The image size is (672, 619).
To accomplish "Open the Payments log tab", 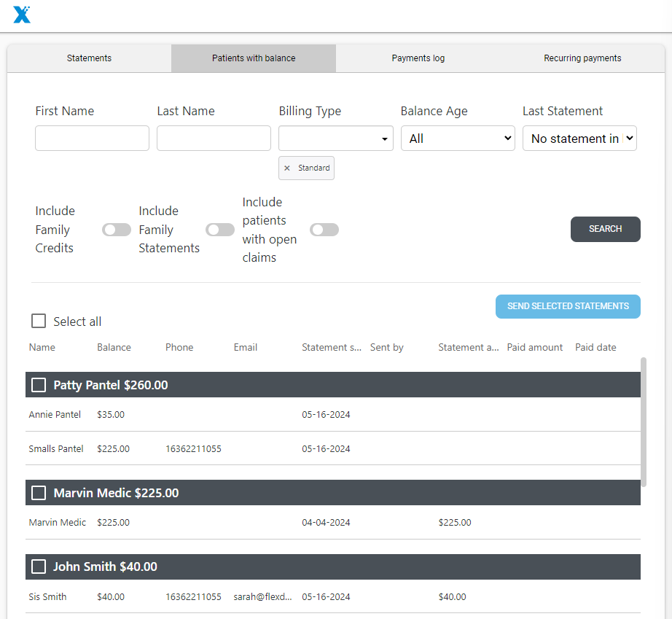I will 418,58.
